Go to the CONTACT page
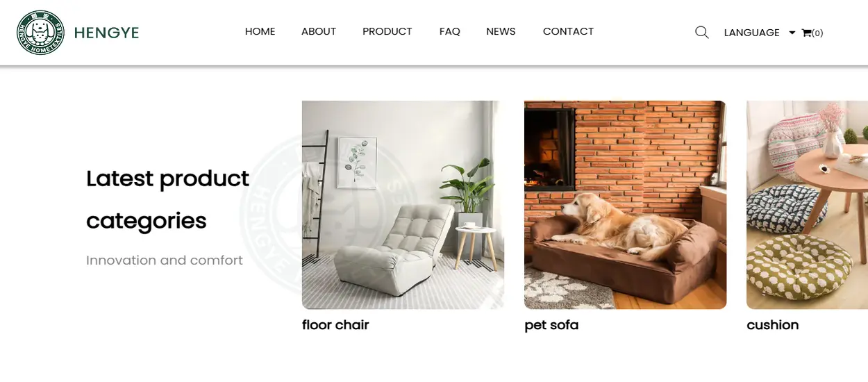The width and height of the screenshot is (868, 382). (x=568, y=31)
